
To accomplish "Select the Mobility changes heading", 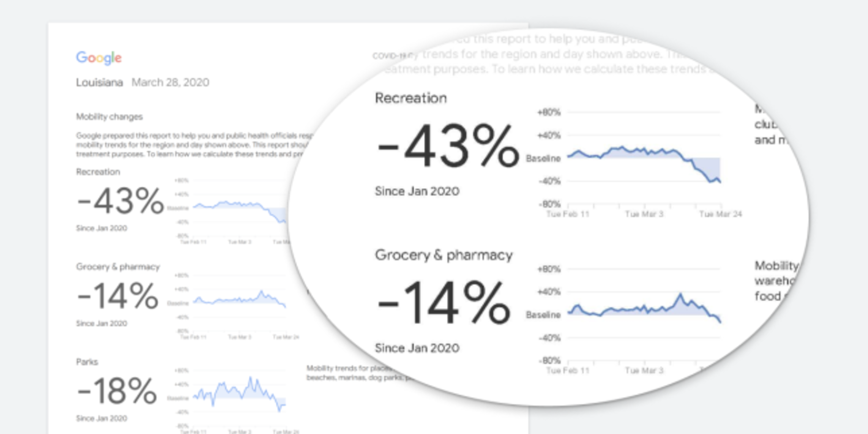I will point(109,117).
